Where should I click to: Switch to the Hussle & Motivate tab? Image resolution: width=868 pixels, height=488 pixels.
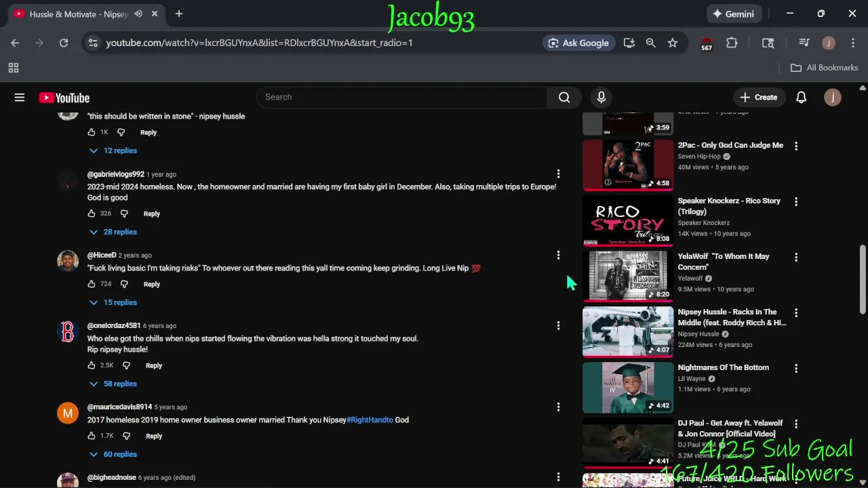(x=78, y=14)
